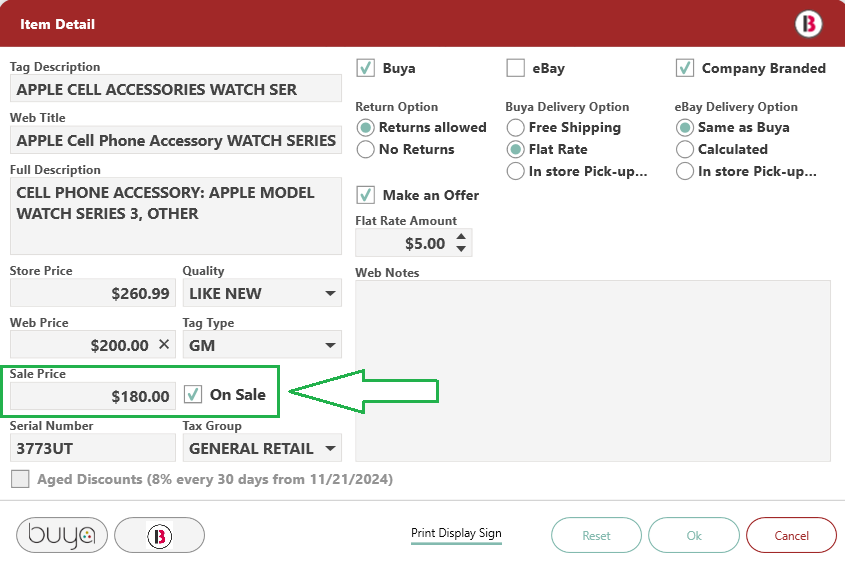Open the Quality dropdown showing LIKE NEW

tap(262, 293)
